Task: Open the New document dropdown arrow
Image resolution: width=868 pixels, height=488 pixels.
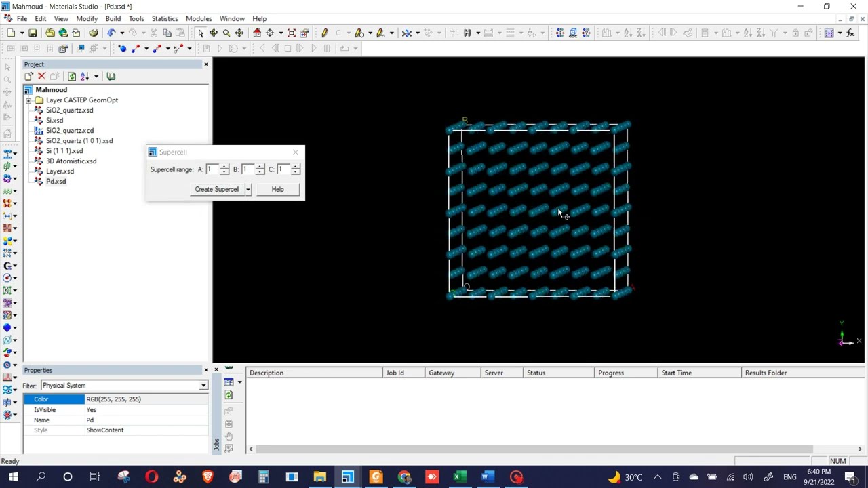Action: (22, 33)
